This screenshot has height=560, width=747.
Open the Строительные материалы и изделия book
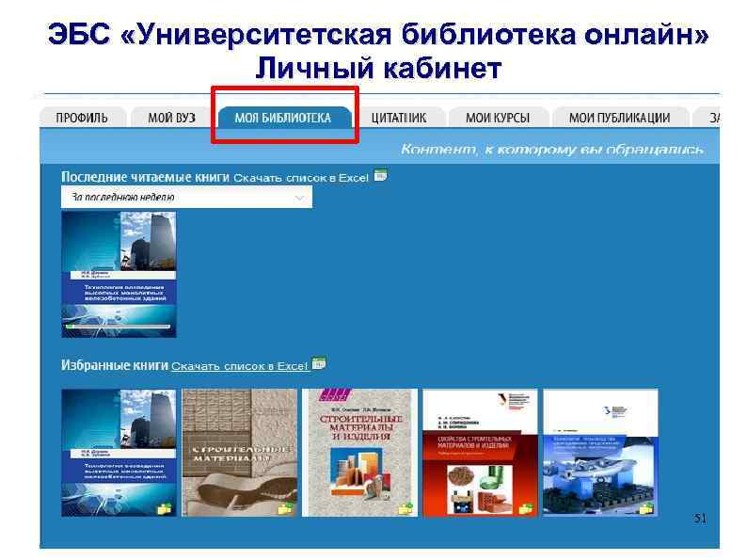pos(359,453)
